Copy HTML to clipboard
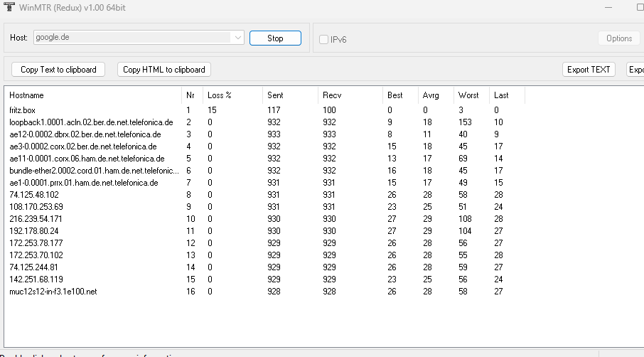Viewport: 644px width, 357px height. click(x=164, y=70)
